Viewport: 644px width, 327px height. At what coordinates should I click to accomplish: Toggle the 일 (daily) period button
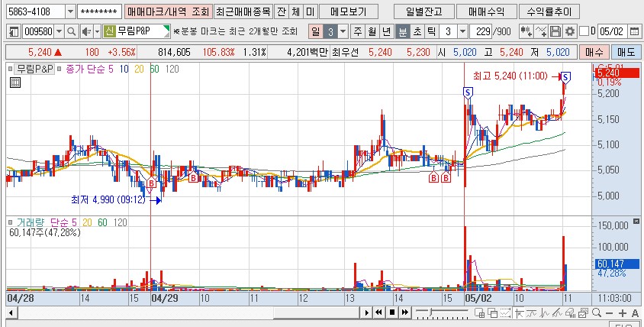click(x=315, y=31)
